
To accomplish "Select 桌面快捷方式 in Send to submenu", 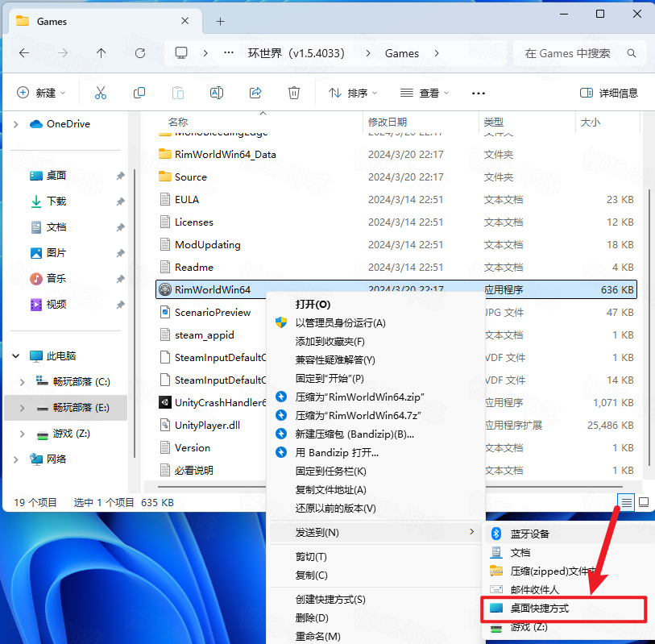I will [563, 609].
